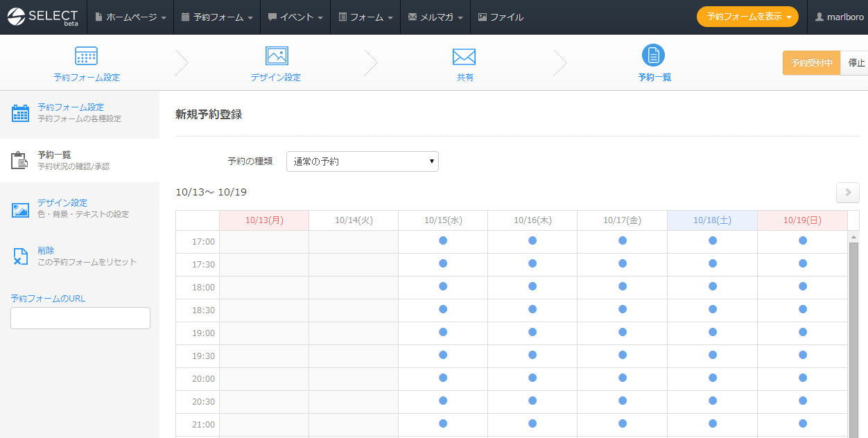Open the 予約の種類 dropdown
The height and width of the screenshot is (438, 868).
tap(362, 161)
